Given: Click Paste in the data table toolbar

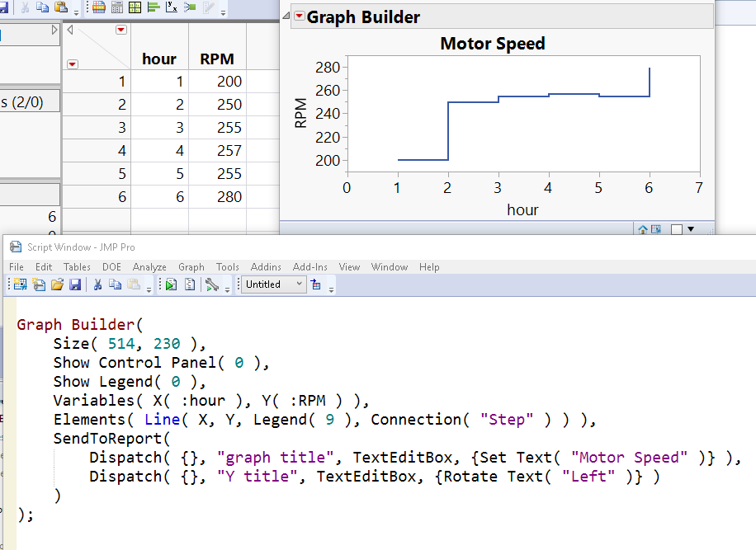Looking at the screenshot, I should click(x=61, y=7).
